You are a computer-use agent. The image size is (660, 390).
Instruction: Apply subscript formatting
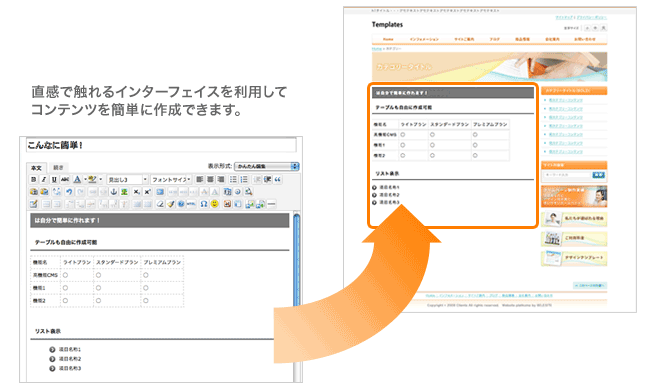tap(136, 192)
